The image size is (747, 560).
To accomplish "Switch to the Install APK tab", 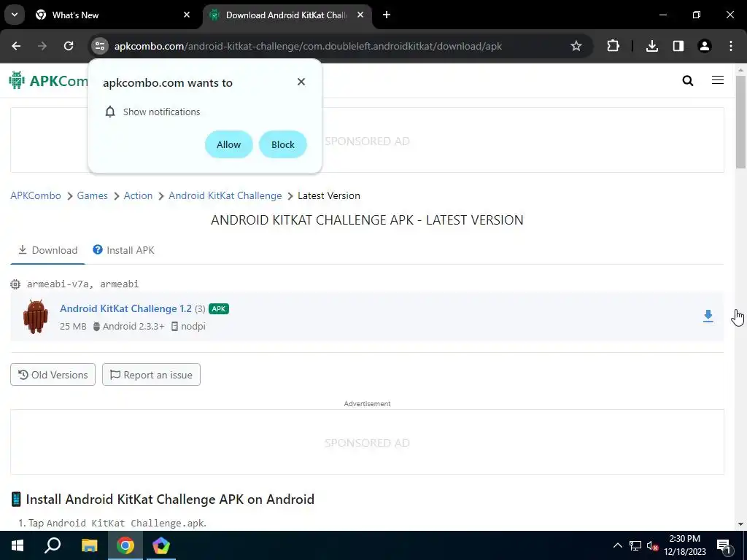I will click(x=123, y=250).
